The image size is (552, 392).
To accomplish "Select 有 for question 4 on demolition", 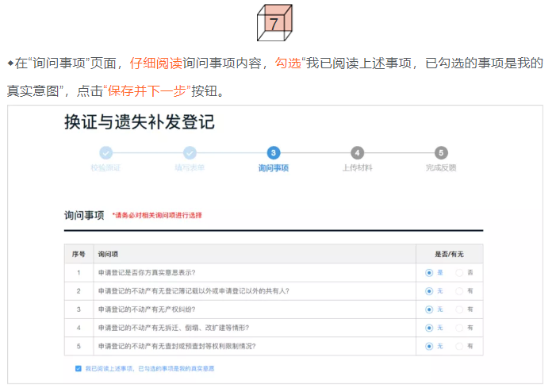I will click(x=459, y=328).
